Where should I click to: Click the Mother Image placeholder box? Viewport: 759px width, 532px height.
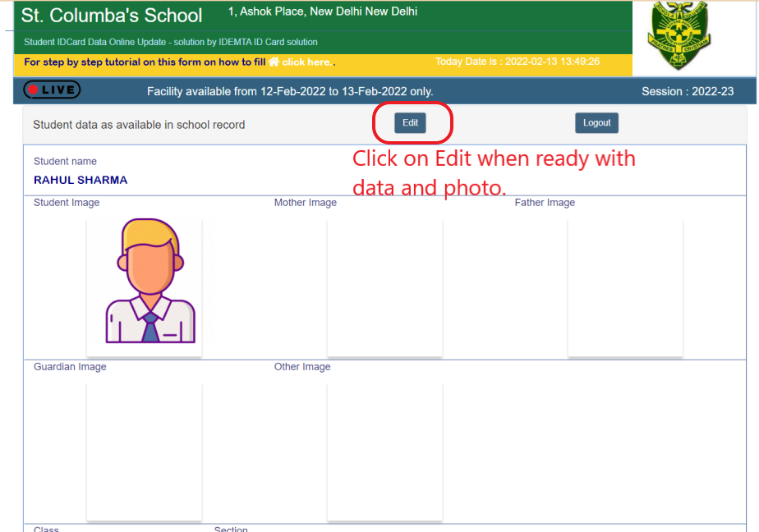(384, 287)
